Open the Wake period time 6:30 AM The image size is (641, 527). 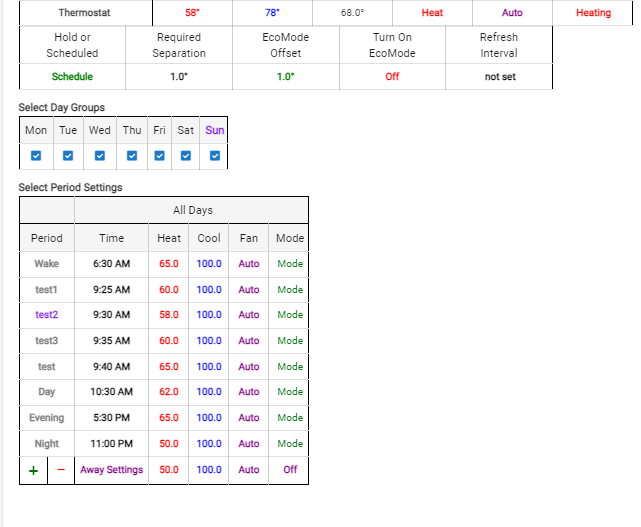(112, 264)
